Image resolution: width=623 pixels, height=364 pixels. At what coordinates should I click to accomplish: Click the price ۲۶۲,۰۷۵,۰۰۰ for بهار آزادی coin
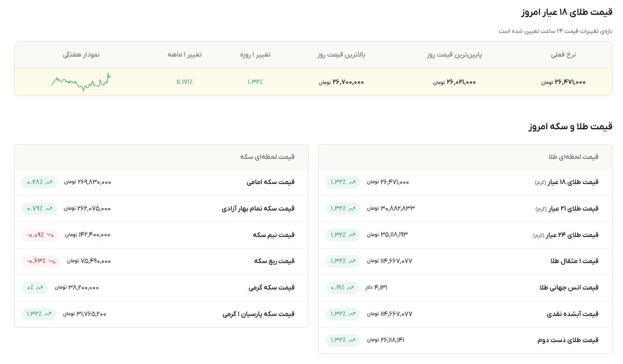pos(87,208)
